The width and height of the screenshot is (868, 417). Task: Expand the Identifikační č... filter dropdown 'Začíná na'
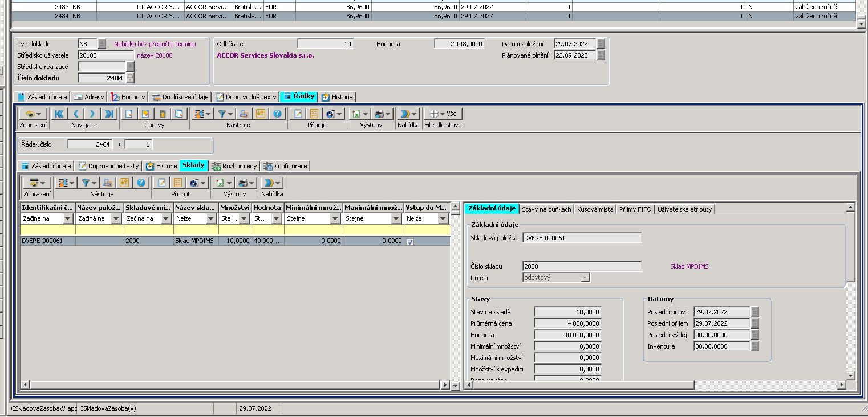[68, 218]
